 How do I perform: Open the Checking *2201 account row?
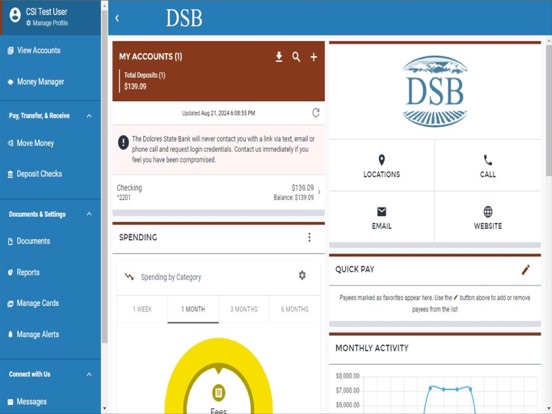click(218, 192)
